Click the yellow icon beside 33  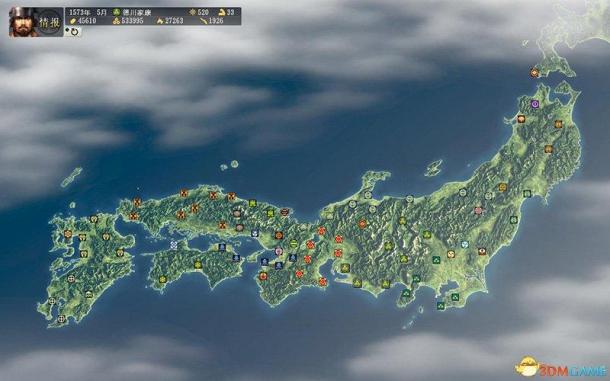tap(221, 12)
